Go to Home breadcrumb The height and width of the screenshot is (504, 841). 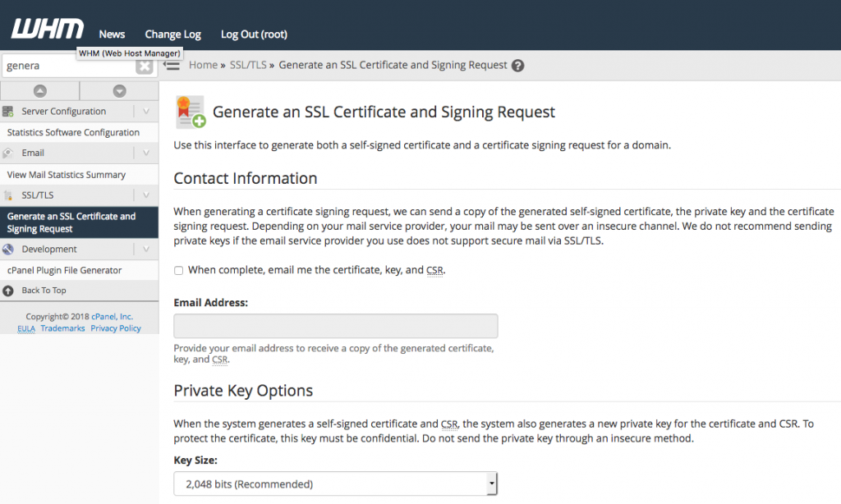pos(204,65)
